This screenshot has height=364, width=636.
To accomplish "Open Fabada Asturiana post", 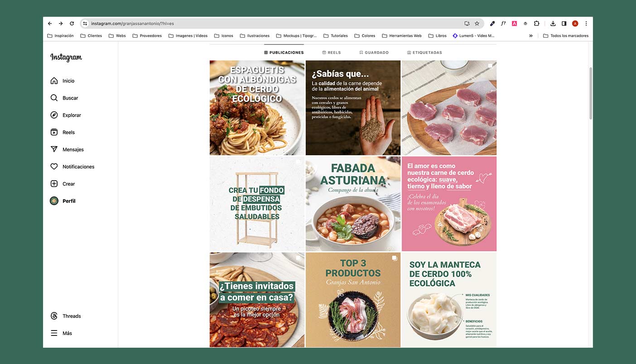I will point(353,204).
